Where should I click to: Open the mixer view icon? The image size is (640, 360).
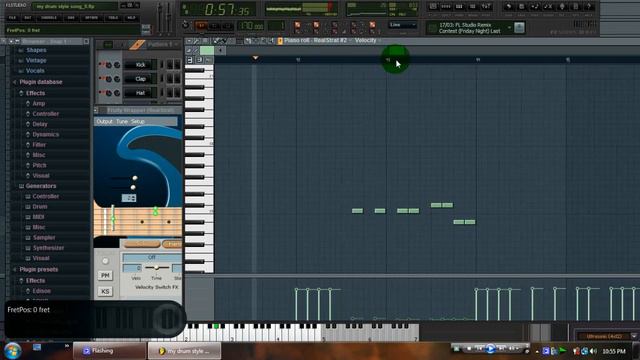pos(486,7)
